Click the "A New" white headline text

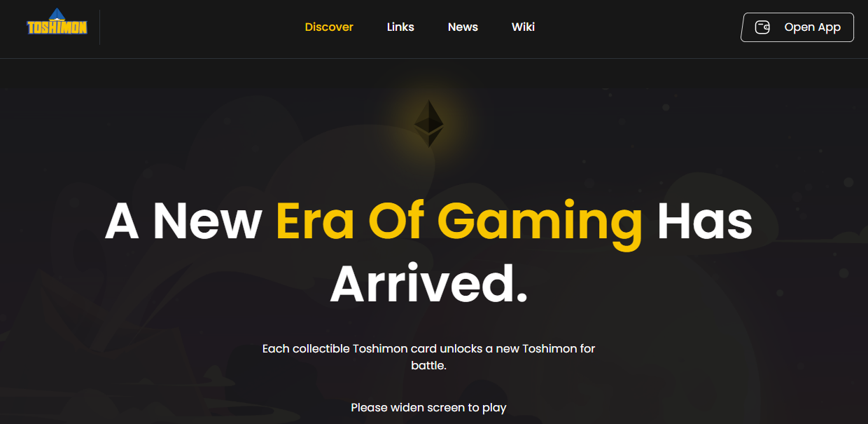[183, 221]
